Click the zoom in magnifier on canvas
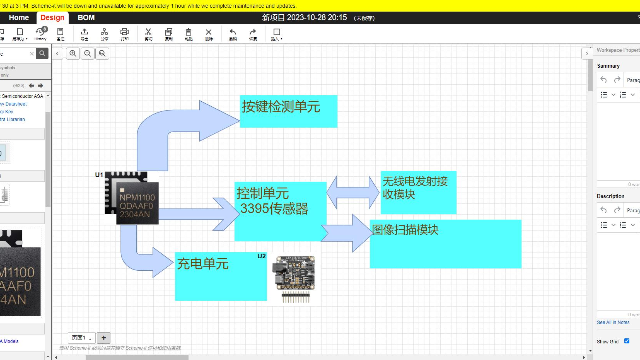Viewport: 640px width, 360px height. click(x=73, y=53)
